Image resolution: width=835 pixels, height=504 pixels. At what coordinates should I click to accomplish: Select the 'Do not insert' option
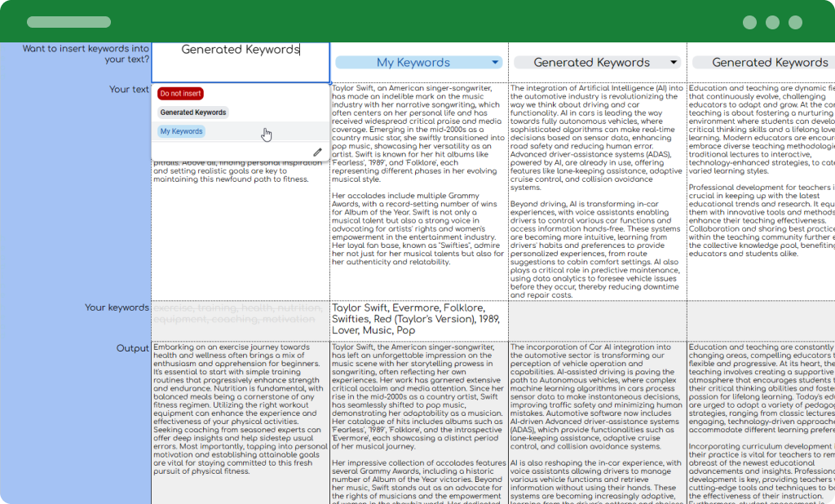[180, 93]
